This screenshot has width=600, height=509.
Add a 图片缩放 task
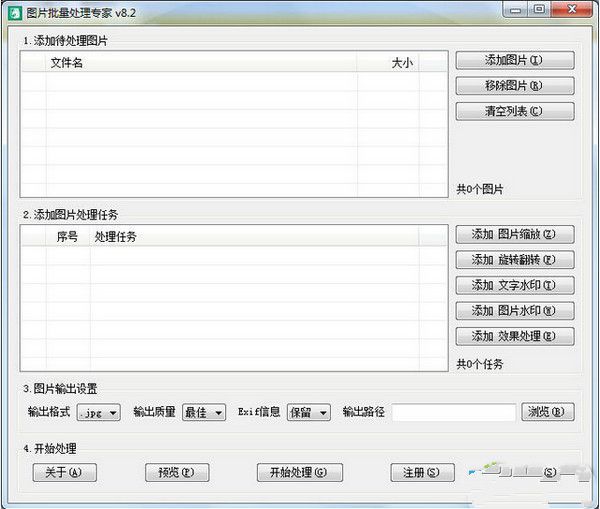(x=515, y=234)
